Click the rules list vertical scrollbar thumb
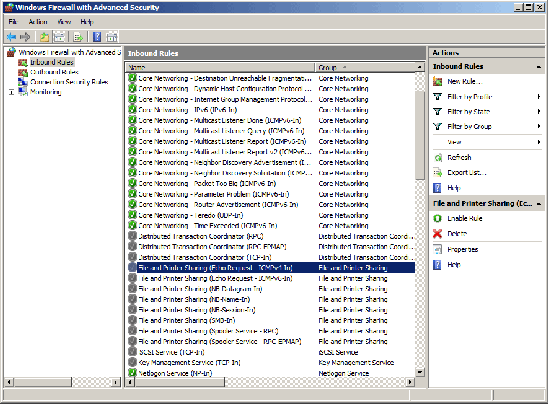The height and width of the screenshot is (404, 548). click(420, 135)
